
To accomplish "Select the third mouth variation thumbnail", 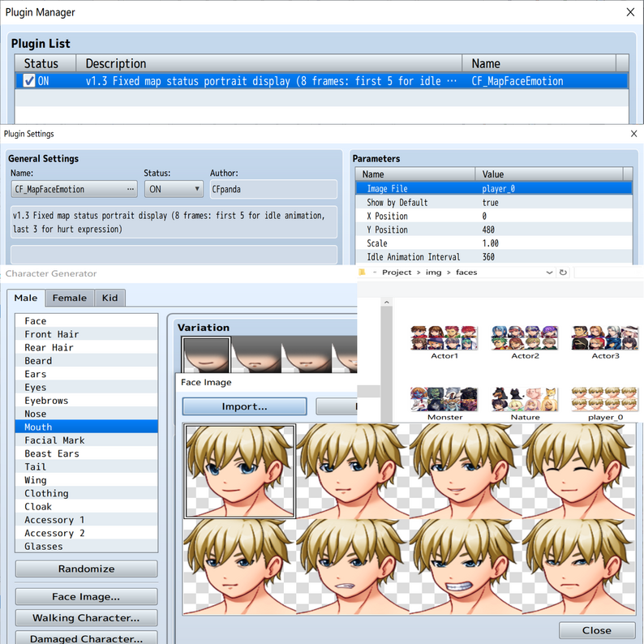I will coord(307,354).
